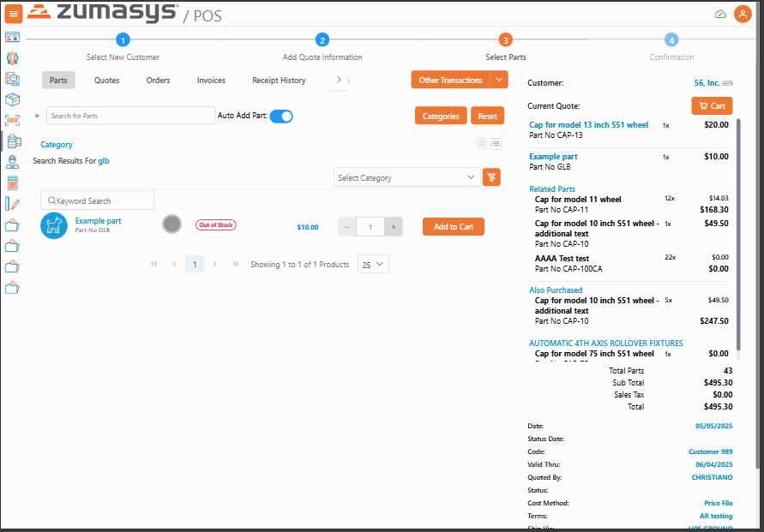Click Add to Cart button

point(453,227)
